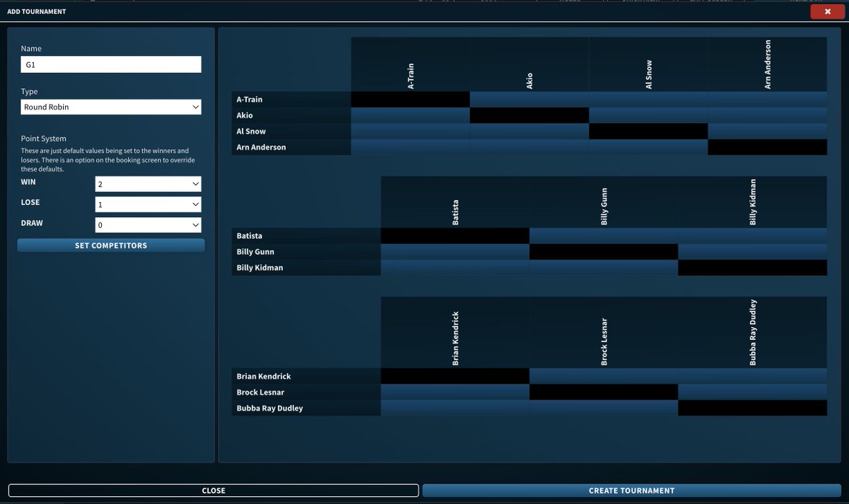Click the Al Snow row, Akio column cell

point(529,131)
